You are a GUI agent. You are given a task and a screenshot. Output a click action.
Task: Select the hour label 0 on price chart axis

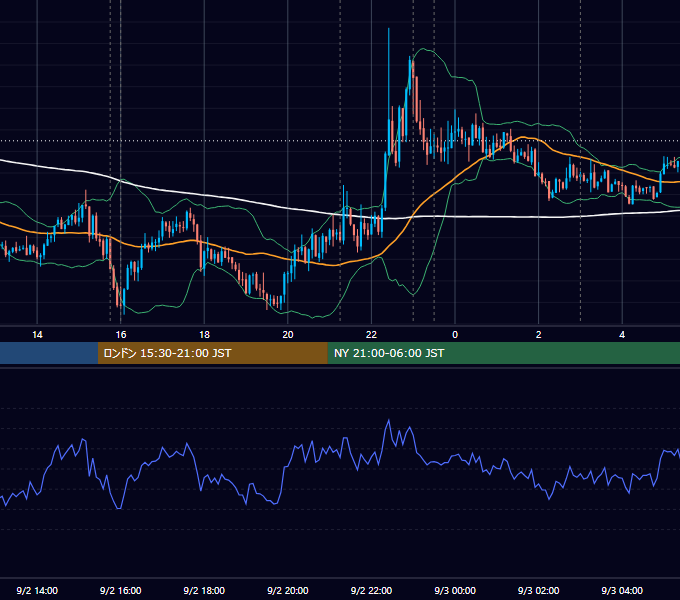coord(455,335)
